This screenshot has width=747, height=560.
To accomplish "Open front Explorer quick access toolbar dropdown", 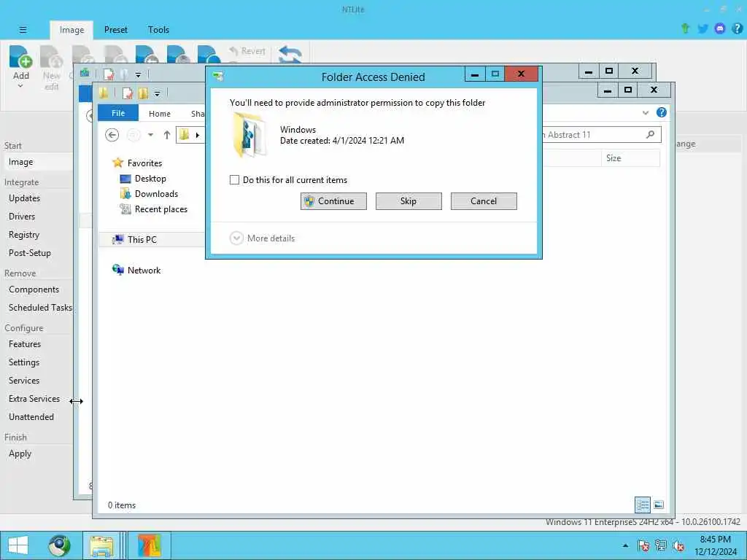I will [158, 94].
